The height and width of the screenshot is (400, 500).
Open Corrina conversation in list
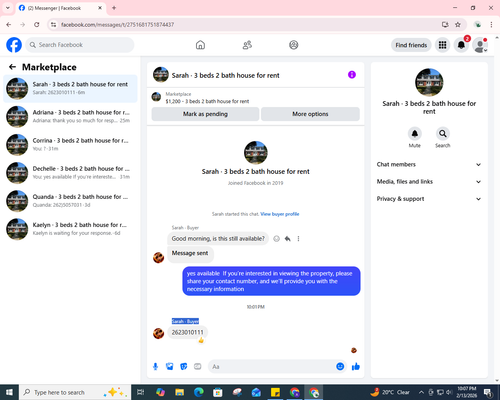[x=70, y=145]
